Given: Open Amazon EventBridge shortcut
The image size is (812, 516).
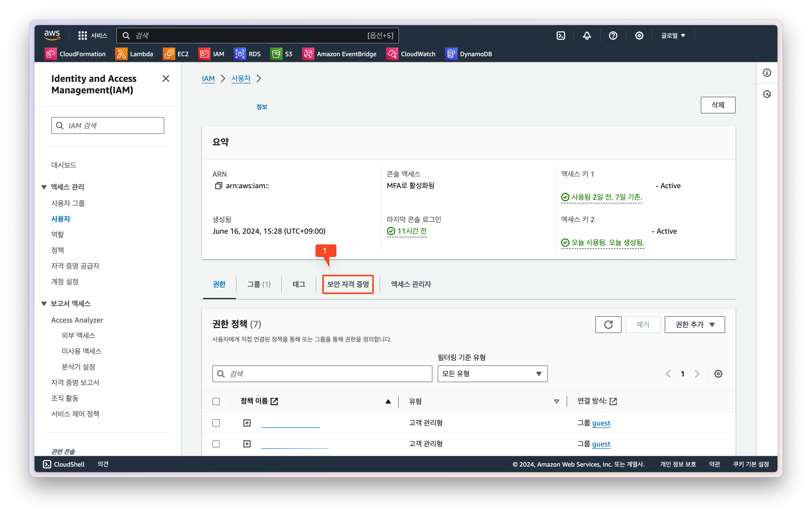Looking at the screenshot, I should coord(339,54).
